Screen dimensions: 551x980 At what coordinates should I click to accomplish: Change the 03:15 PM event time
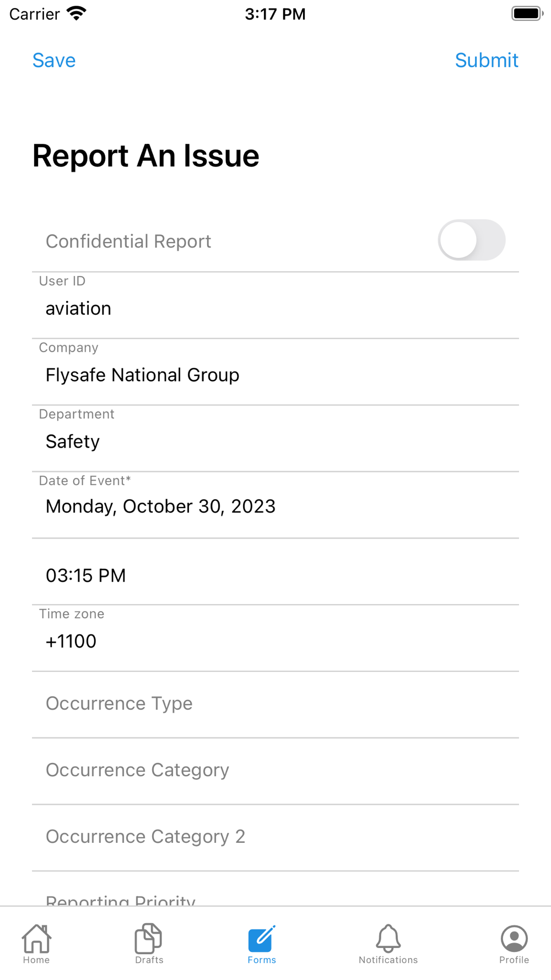275,575
